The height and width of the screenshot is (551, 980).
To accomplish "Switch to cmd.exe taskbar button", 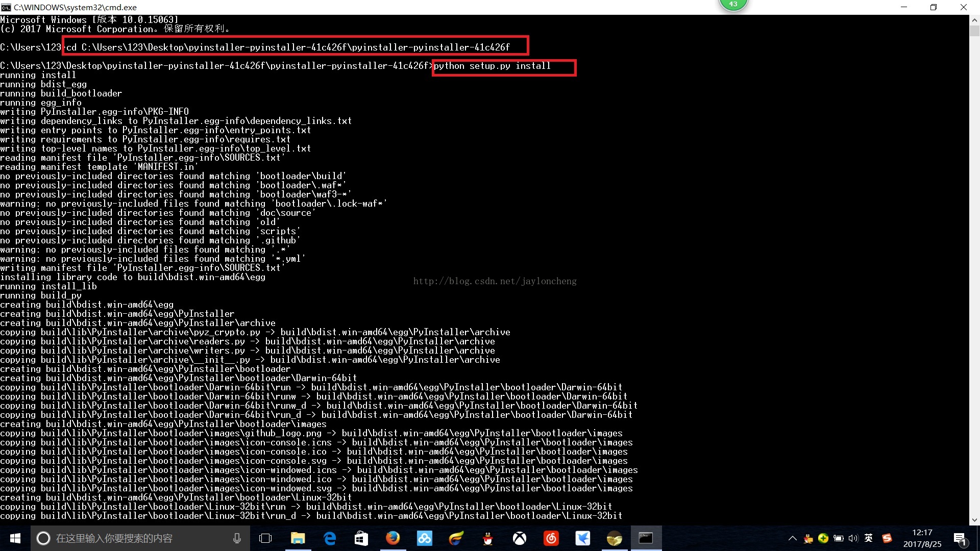I will click(x=646, y=538).
